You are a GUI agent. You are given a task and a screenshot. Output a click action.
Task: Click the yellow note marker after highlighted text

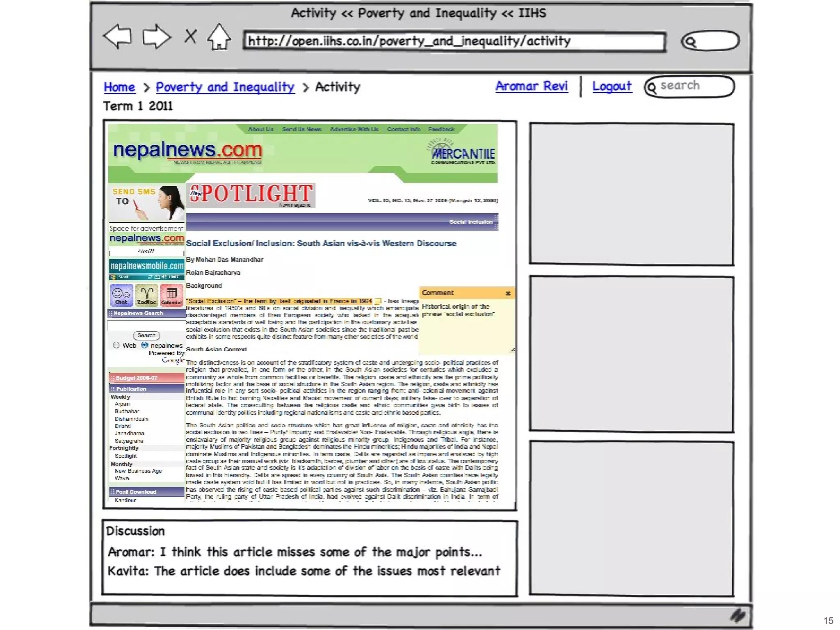[378, 301]
